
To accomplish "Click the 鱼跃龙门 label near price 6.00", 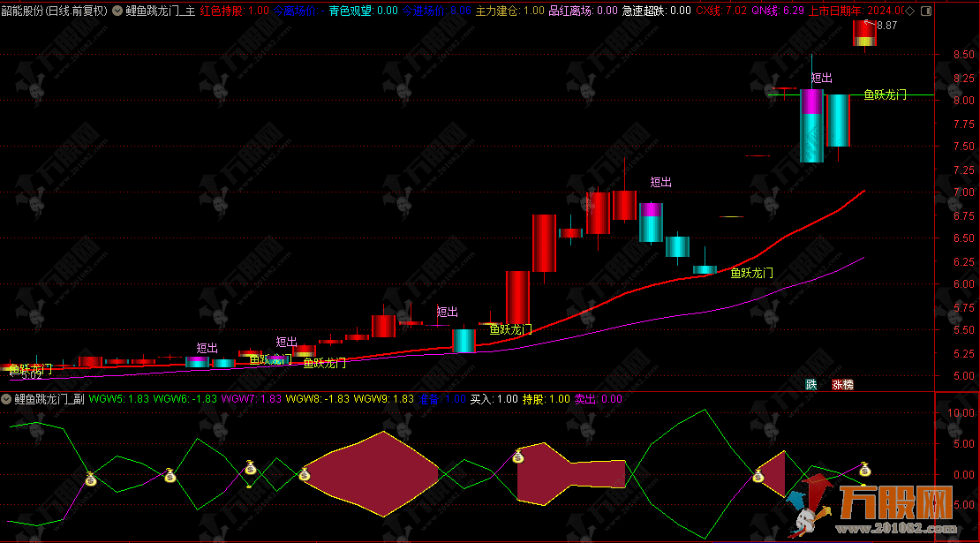I will [751, 273].
